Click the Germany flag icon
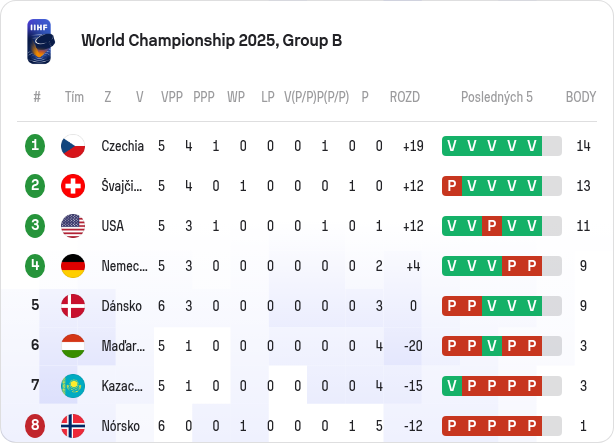This screenshot has height=443, width=614. (x=73, y=266)
